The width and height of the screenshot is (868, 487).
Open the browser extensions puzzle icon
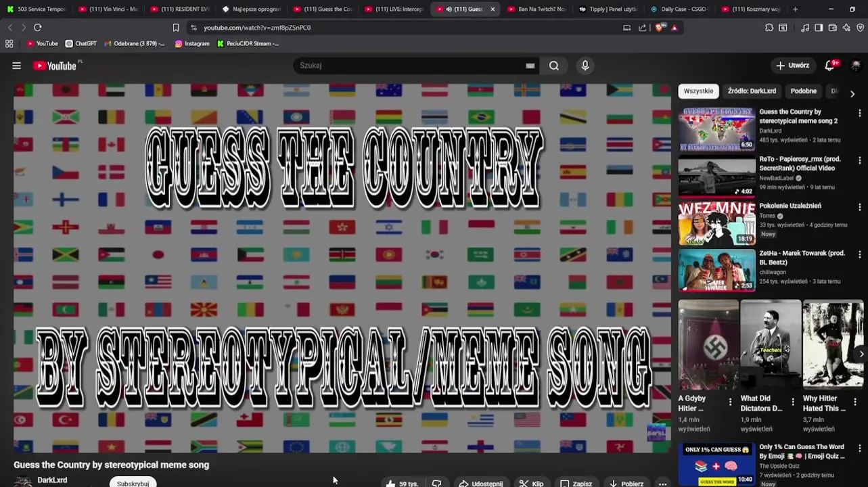(x=769, y=28)
